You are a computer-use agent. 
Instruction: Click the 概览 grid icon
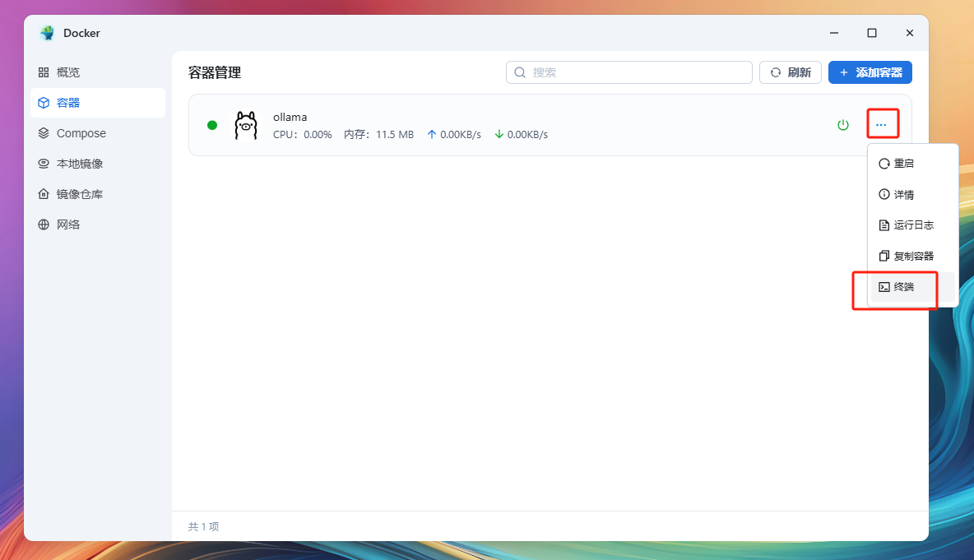pos(44,72)
